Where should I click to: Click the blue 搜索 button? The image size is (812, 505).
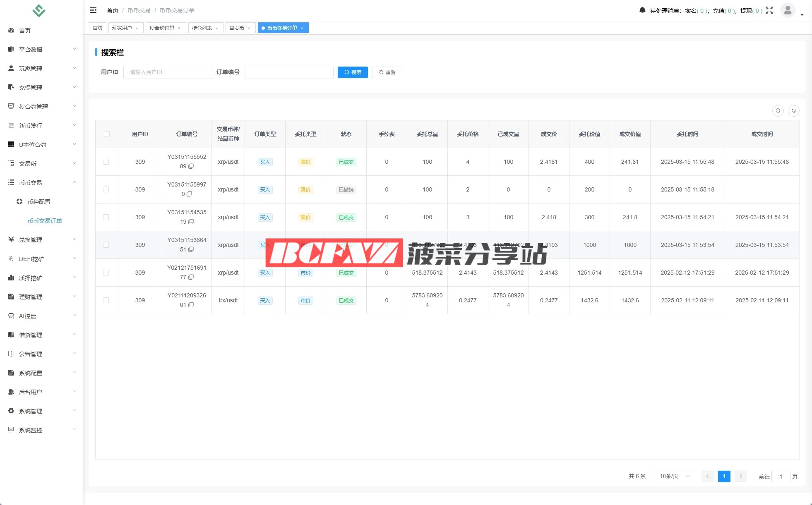click(x=353, y=72)
